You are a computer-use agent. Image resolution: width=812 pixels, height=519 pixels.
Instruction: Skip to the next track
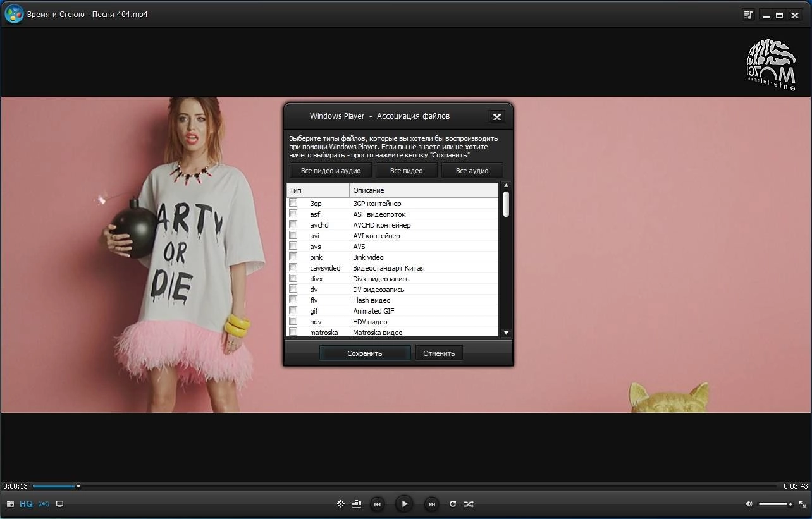pos(431,504)
